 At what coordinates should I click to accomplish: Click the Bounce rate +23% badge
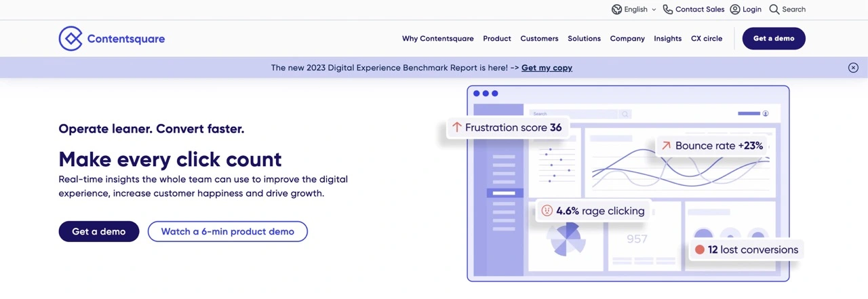[713, 146]
